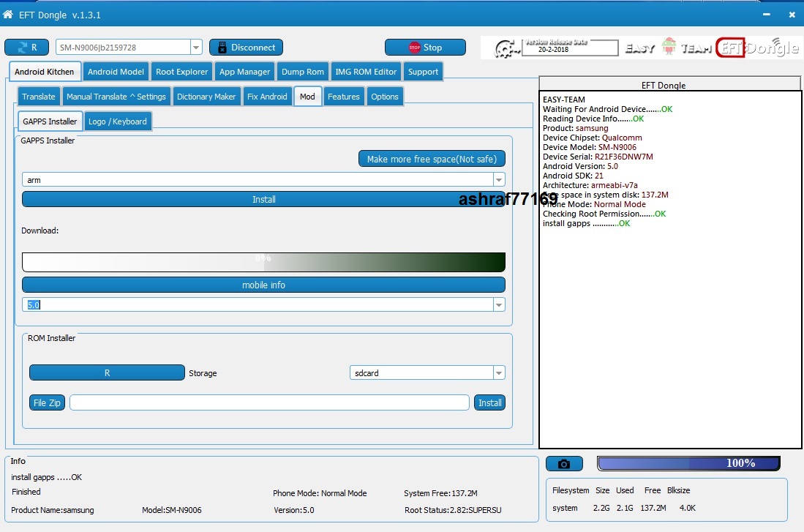The image size is (804, 532).
Task: Click the GAPPS Install button
Action: click(x=263, y=200)
